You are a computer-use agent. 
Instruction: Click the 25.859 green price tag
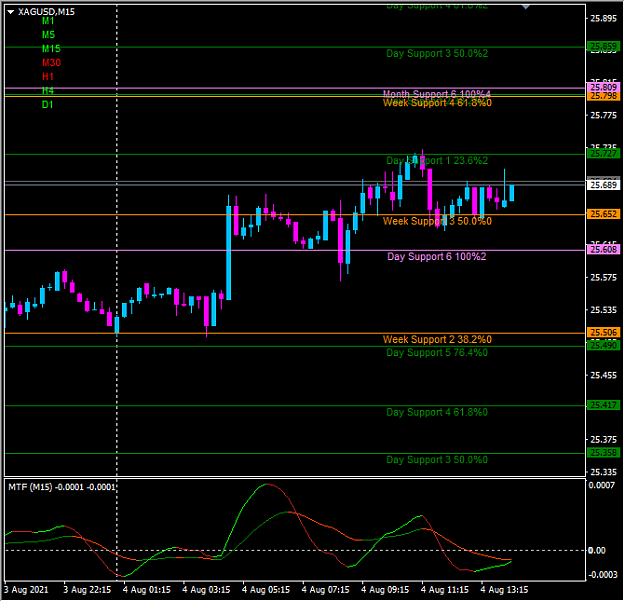tap(603, 47)
